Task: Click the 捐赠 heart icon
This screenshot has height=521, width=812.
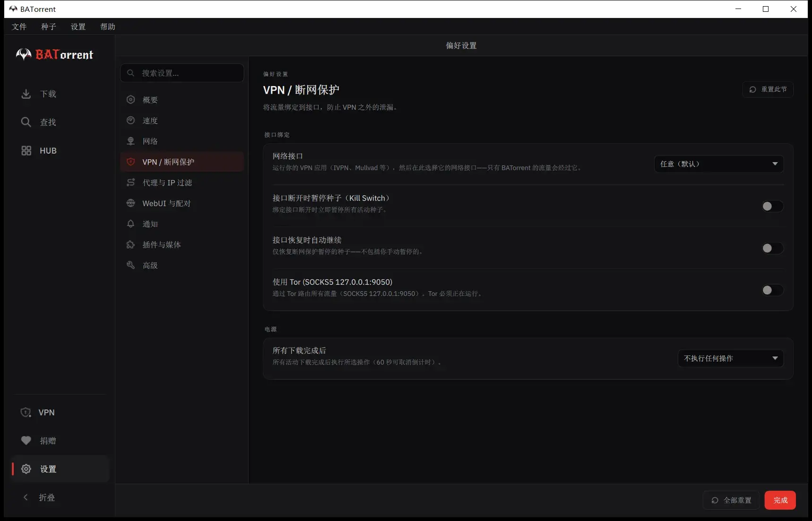Action: (26, 441)
